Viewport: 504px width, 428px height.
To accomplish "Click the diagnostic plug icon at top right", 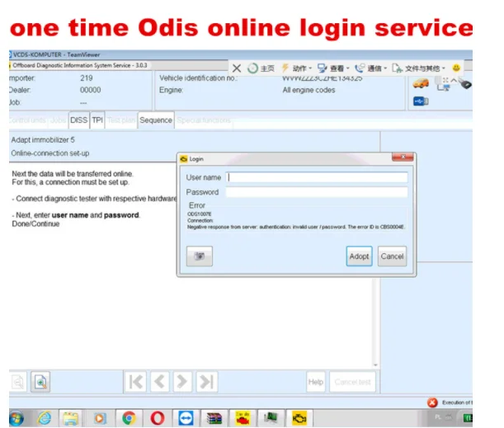I will [466, 84].
